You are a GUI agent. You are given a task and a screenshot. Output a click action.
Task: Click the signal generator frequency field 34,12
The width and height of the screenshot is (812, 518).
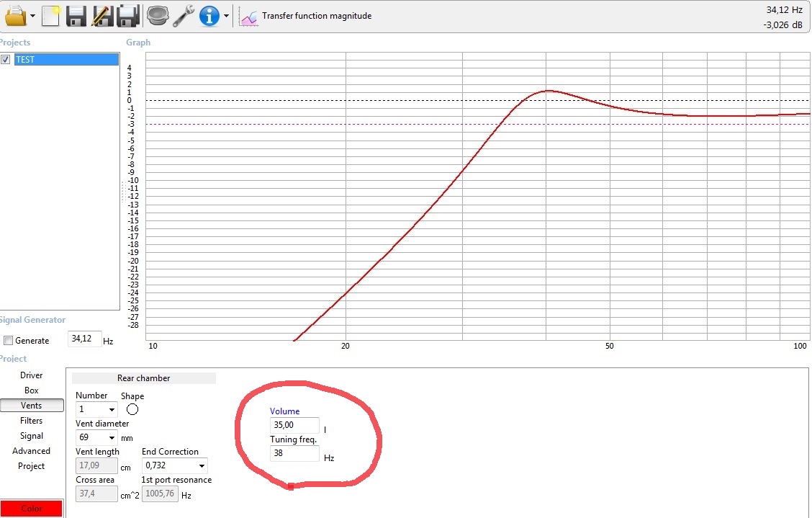pyautogui.click(x=84, y=339)
